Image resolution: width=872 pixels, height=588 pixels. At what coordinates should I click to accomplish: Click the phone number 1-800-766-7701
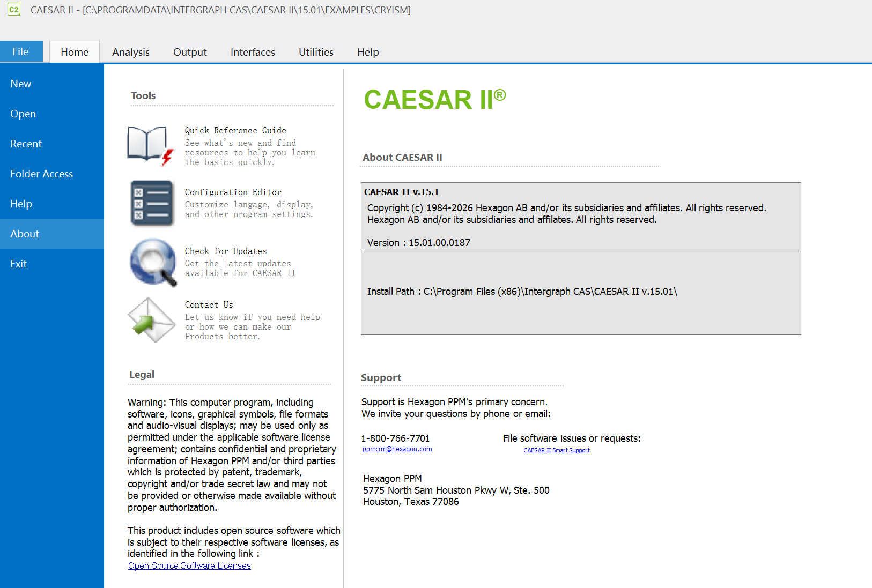396,438
